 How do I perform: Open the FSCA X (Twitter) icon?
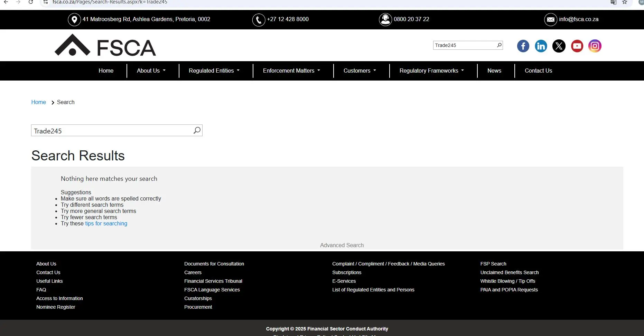[x=559, y=46]
